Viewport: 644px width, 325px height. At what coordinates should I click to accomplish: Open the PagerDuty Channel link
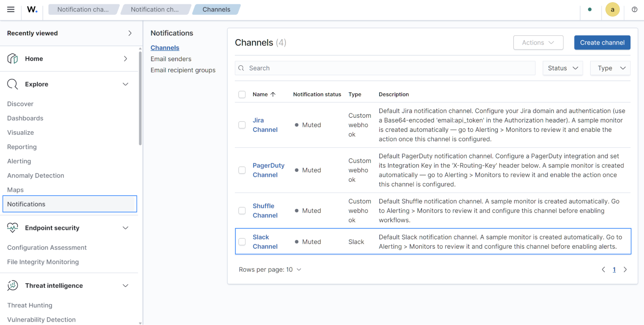(x=268, y=170)
